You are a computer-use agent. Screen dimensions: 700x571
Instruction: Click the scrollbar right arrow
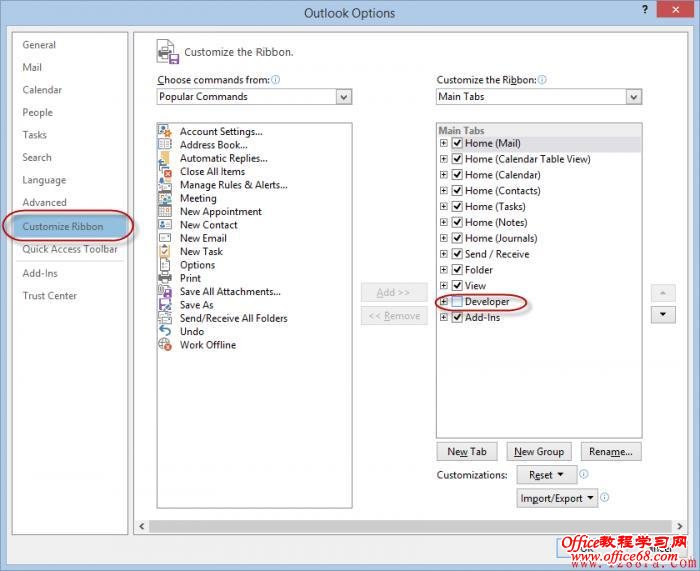pos(679,526)
